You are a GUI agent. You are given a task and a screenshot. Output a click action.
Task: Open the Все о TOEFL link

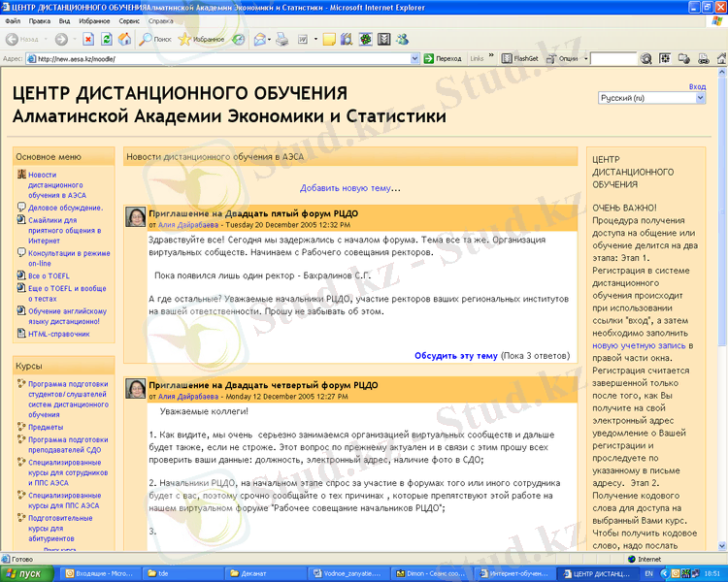[49, 275]
